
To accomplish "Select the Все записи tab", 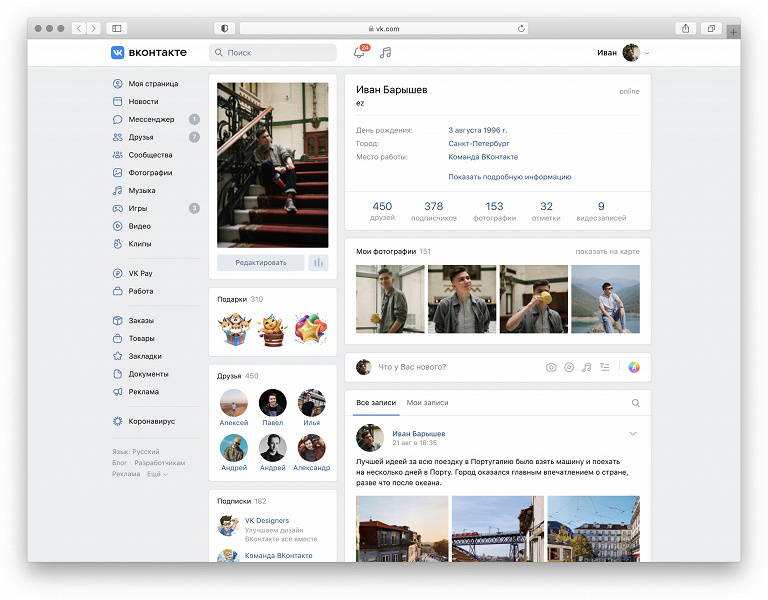I will coord(376,403).
